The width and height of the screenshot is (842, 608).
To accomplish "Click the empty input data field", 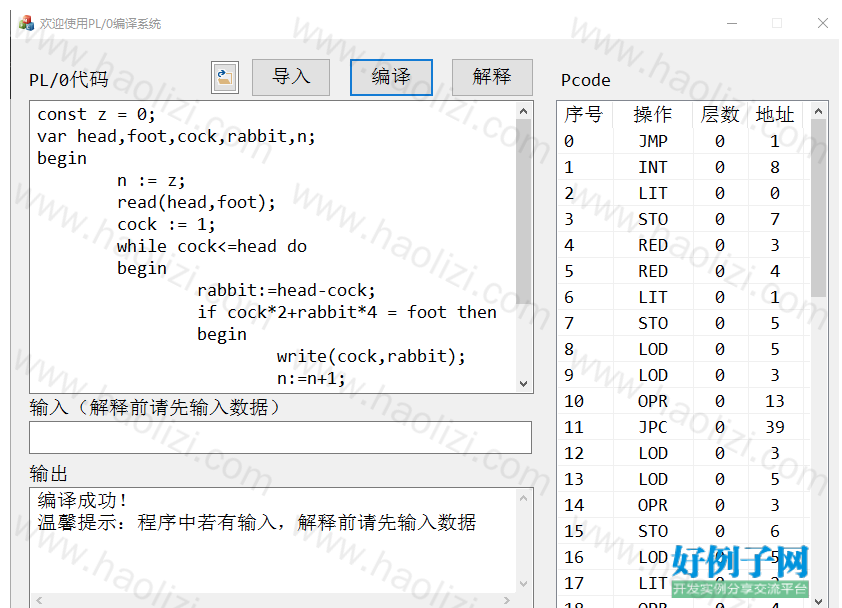I will (280, 437).
